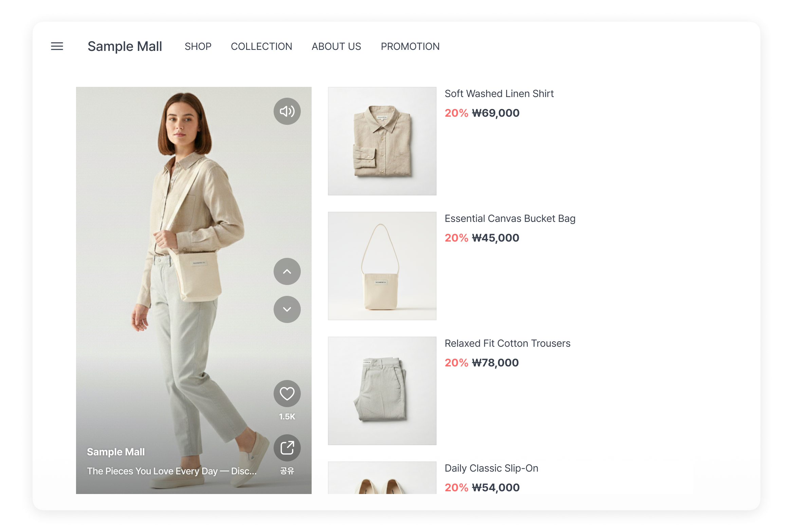This screenshot has width=793, height=532.
Task: Open the hamburger navigation menu
Action: (x=57, y=46)
